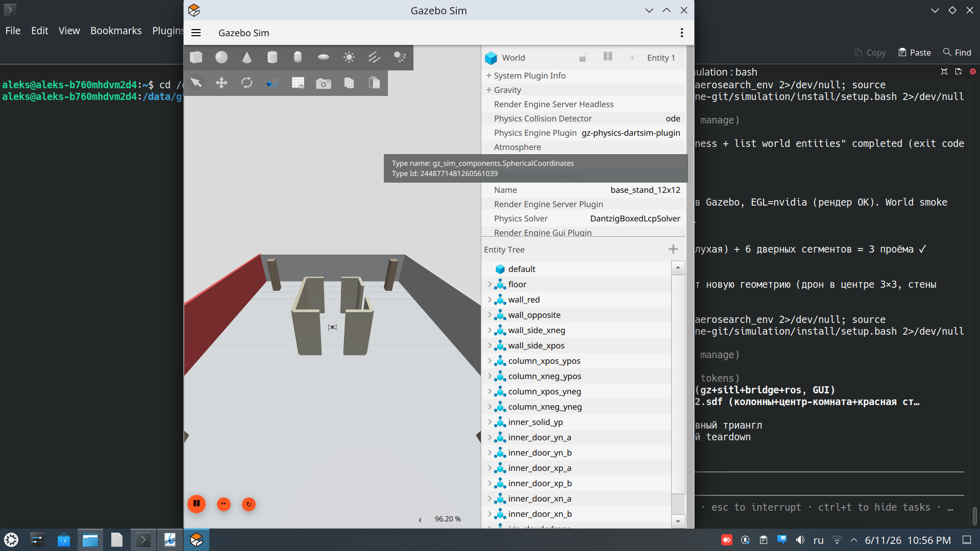Expand the wall_red entity
Screen dimensions: 980x551
(489, 299)
